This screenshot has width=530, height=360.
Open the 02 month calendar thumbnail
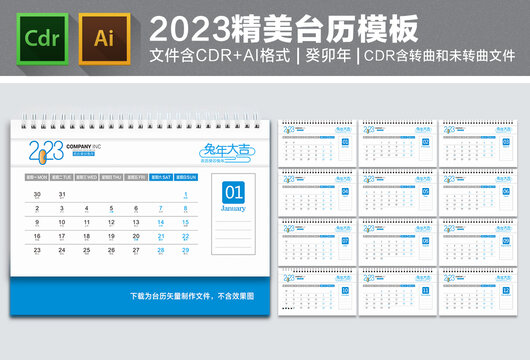[x=398, y=143]
